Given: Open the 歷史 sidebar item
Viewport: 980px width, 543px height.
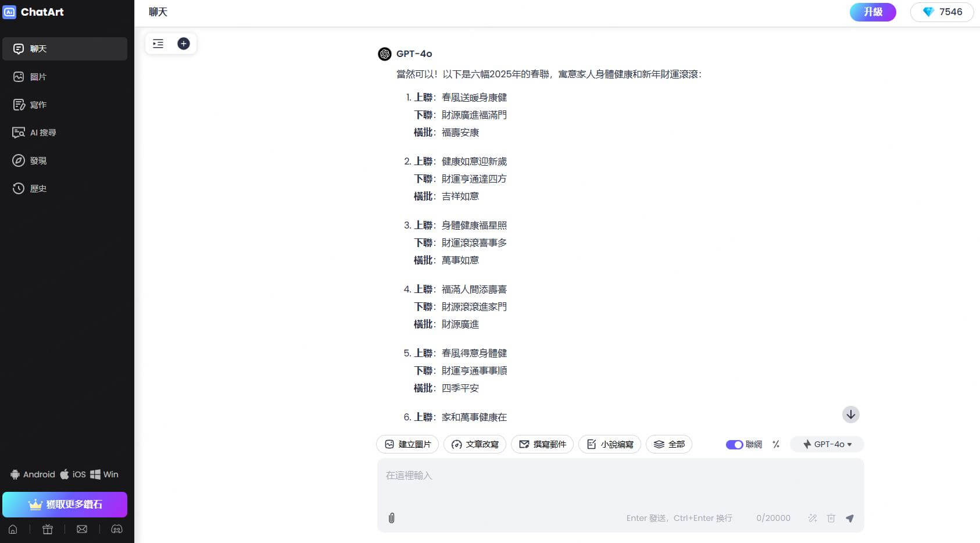Looking at the screenshot, I should point(65,188).
